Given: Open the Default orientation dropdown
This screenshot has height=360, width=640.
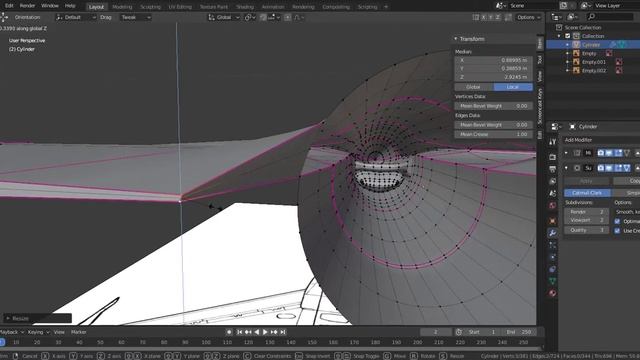Looking at the screenshot, I should [76, 17].
